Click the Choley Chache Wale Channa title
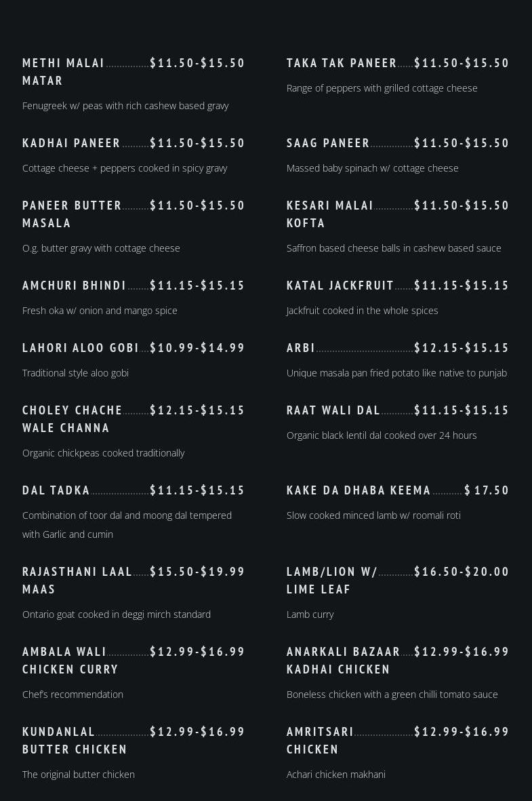This screenshot has width=532, height=801. pyautogui.click(x=73, y=419)
